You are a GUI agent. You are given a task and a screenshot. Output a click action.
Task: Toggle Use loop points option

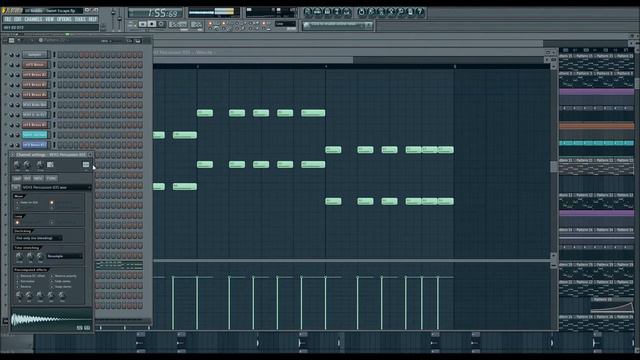click(x=18, y=222)
